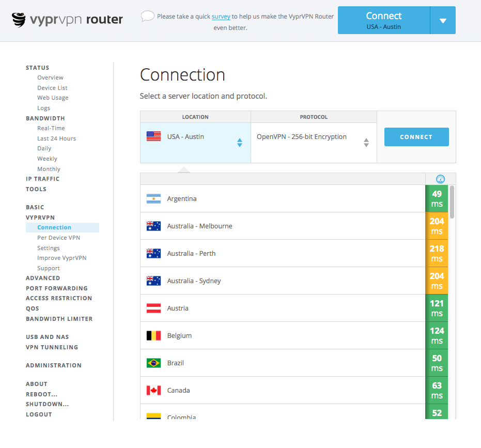481x448 pixels.
Task: Open the BASIC section
Action: pos(35,207)
